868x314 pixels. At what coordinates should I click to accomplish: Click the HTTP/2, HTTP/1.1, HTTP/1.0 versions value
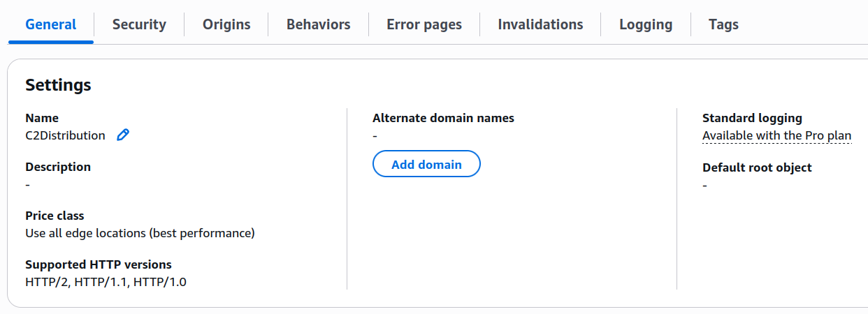coord(106,282)
